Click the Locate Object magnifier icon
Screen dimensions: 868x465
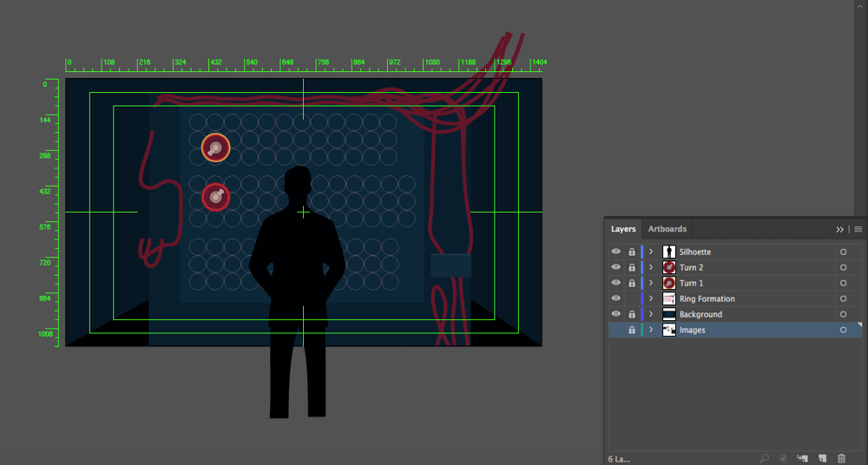coord(765,458)
